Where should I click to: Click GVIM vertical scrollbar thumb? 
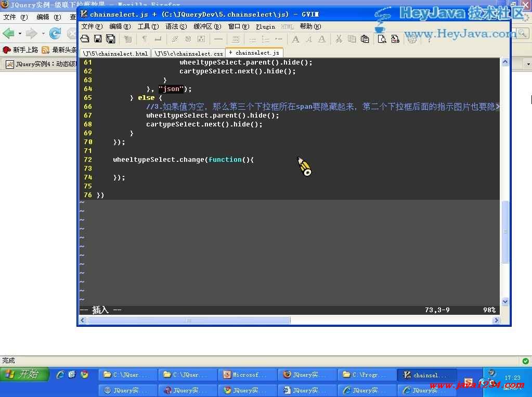click(x=505, y=232)
